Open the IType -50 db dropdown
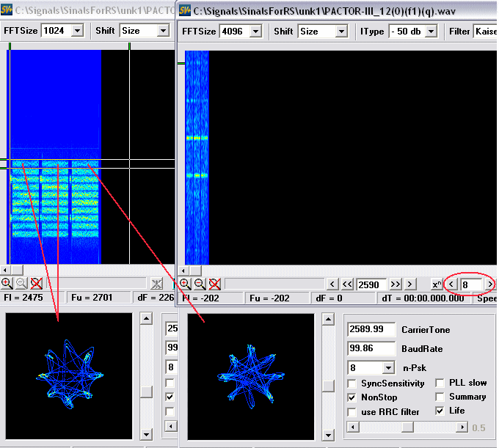This screenshot has height=448, width=499. [x=431, y=32]
